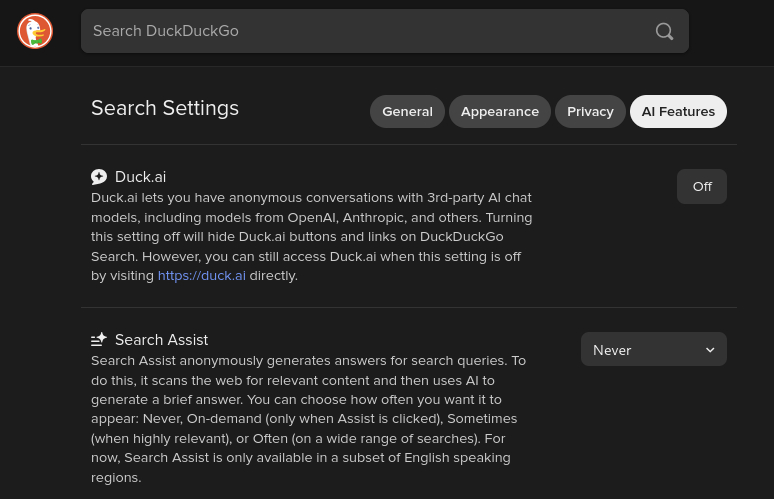Follow the https://duck.ai link

pyautogui.click(x=201, y=276)
